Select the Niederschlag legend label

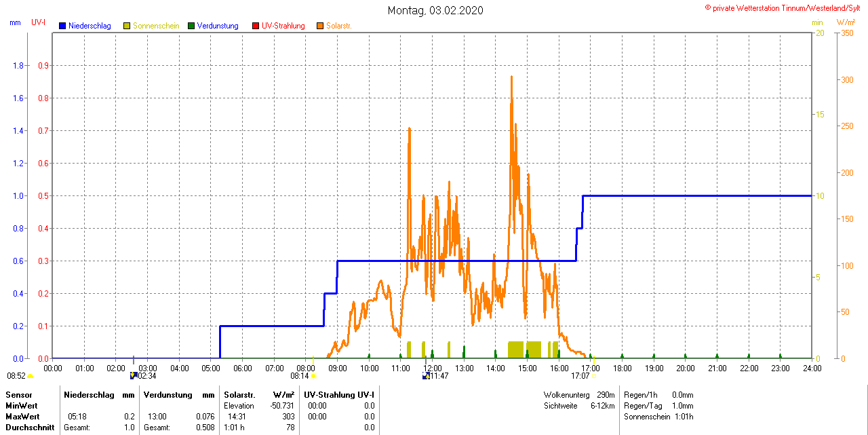click(x=90, y=26)
